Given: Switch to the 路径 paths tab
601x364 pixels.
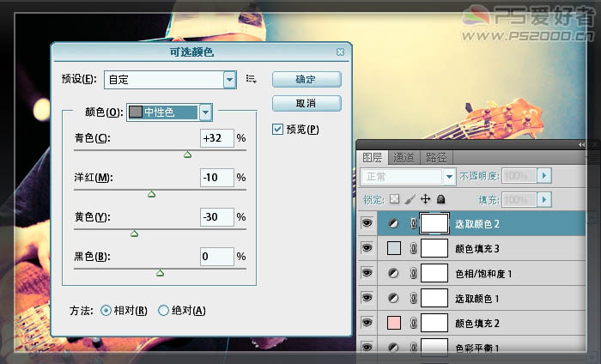Looking at the screenshot, I should pyautogui.click(x=436, y=158).
